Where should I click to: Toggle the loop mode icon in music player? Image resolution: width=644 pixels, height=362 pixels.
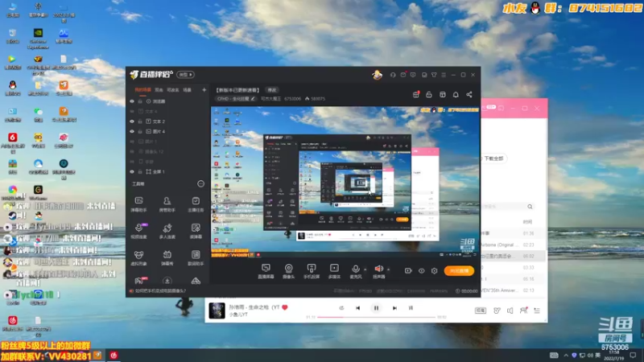click(x=341, y=308)
